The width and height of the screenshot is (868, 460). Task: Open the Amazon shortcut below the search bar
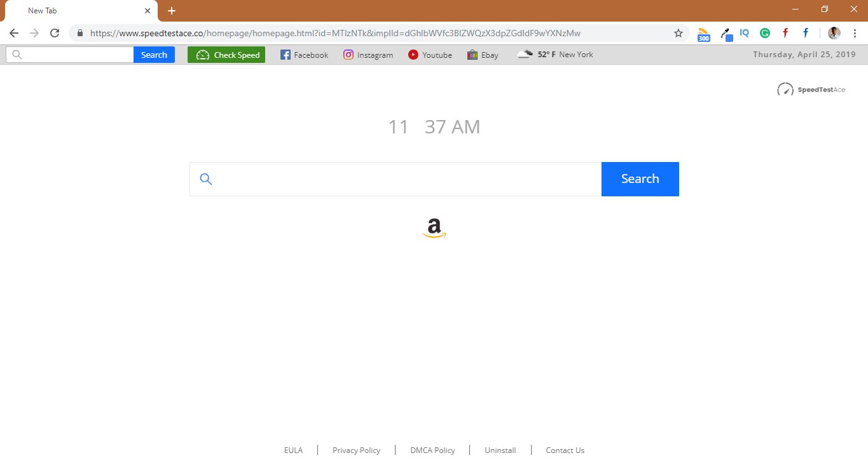click(x=434, y=228)
